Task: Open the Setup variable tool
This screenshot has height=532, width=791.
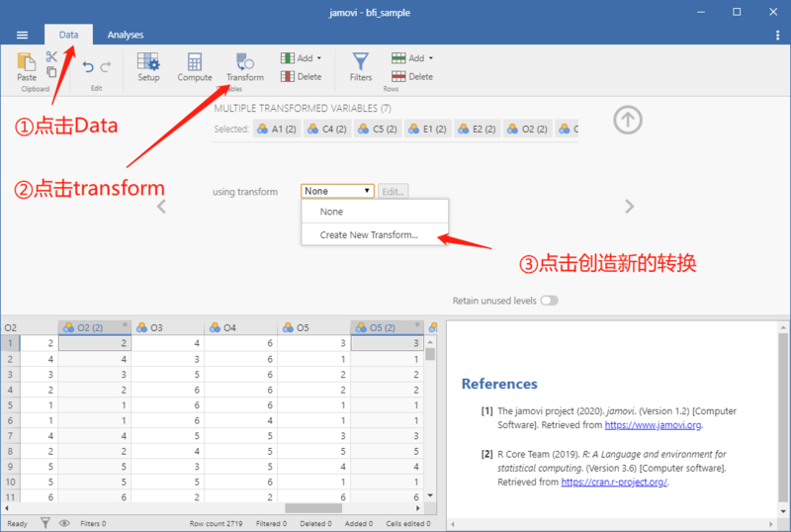Action: [x=148, y=66]
